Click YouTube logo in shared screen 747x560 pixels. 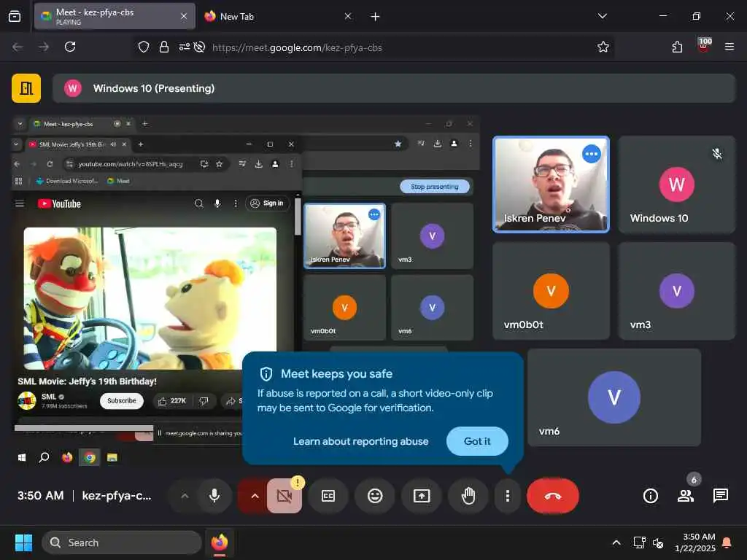[x=60, y=204]
